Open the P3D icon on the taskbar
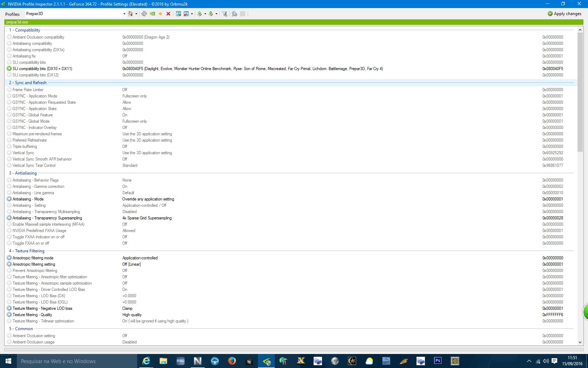Screen dimensions: 588x368 coord(180,361)
